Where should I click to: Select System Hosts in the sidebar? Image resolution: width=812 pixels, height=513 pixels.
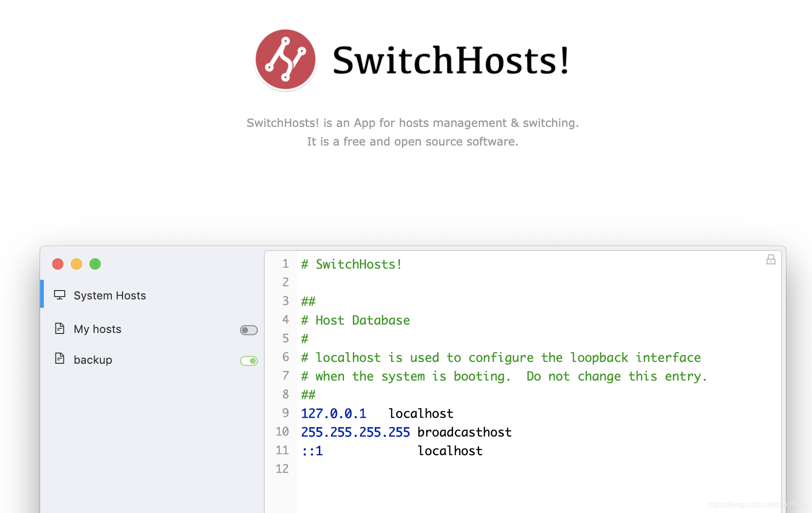click(x=152, y=295)
